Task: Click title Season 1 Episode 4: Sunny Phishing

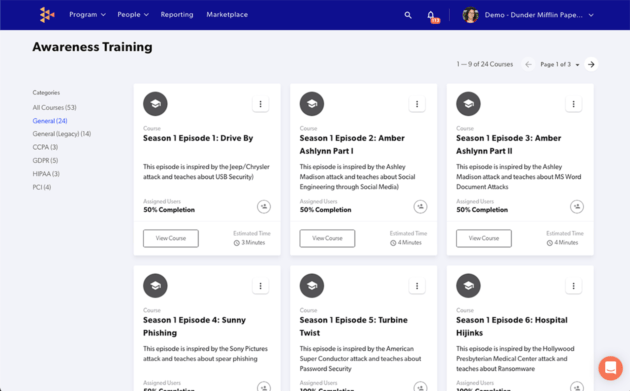Action: 194,326
